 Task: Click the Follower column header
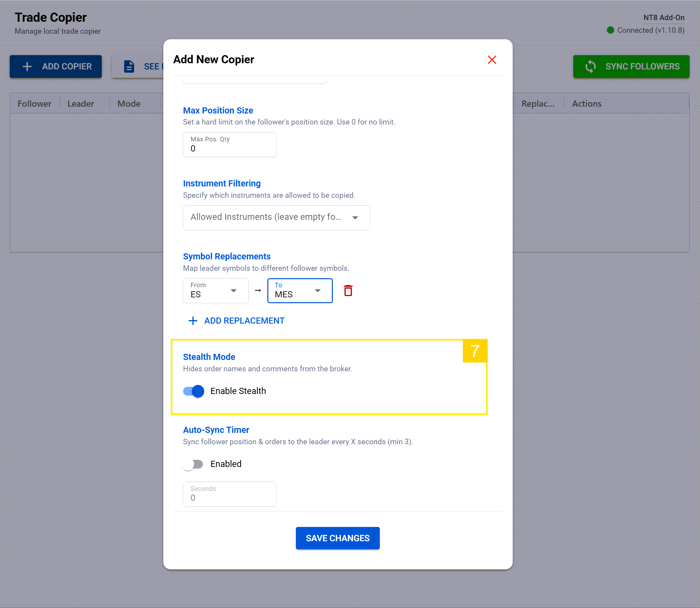coord(34,103)
